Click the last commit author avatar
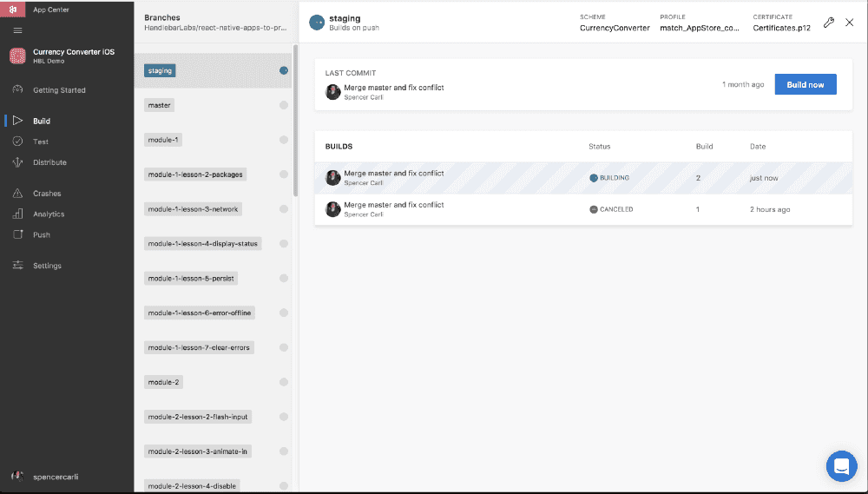Image resolution: width=868 pixels, height=494 pixels. coord(332,92)
